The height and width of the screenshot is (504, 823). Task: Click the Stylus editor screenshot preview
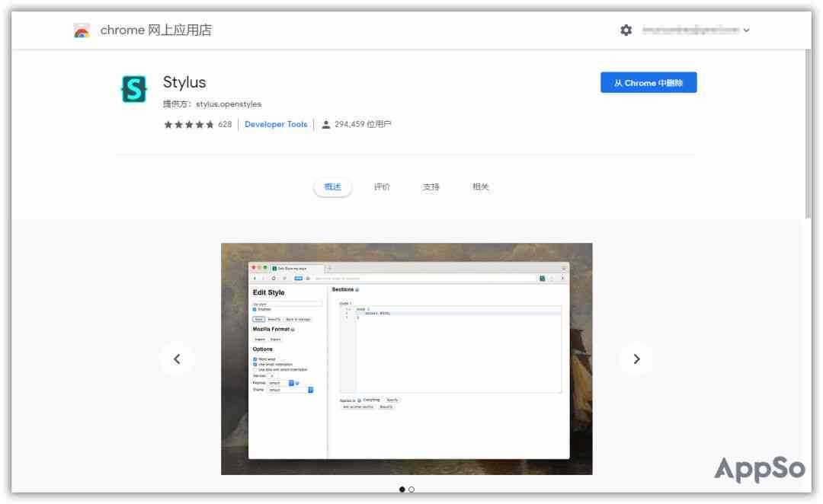click(407, 359)
